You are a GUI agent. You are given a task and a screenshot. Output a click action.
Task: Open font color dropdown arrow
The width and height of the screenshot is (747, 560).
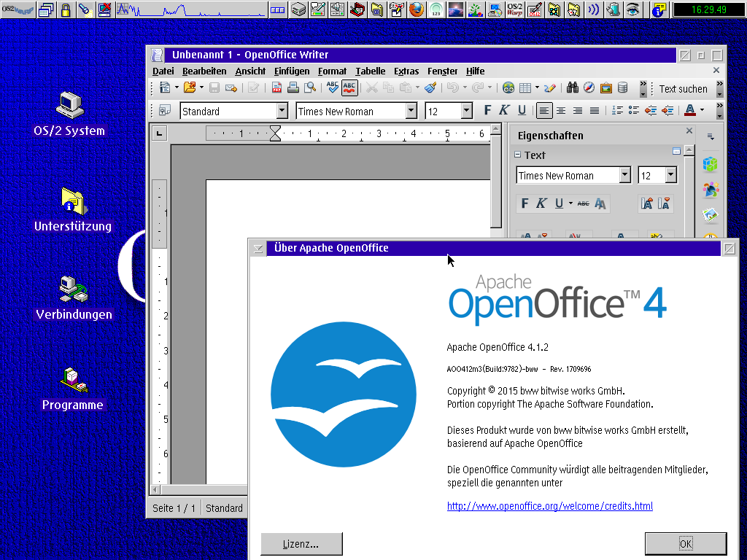703,111
